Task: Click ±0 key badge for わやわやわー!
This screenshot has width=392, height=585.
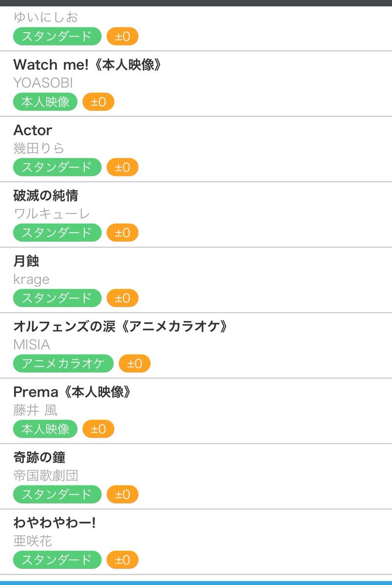Action: point(122,560)
